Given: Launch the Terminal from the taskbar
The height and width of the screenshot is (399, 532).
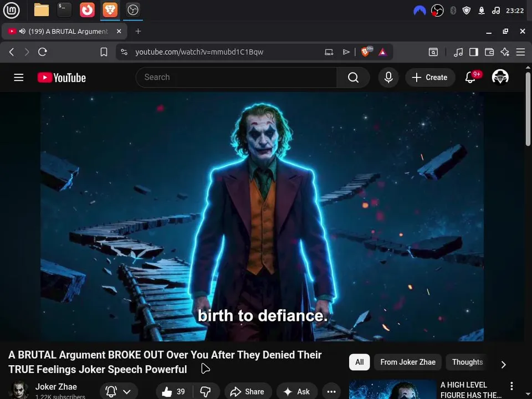Looking at the screenshot, I should pyautogui.click(x=64, y=10).
